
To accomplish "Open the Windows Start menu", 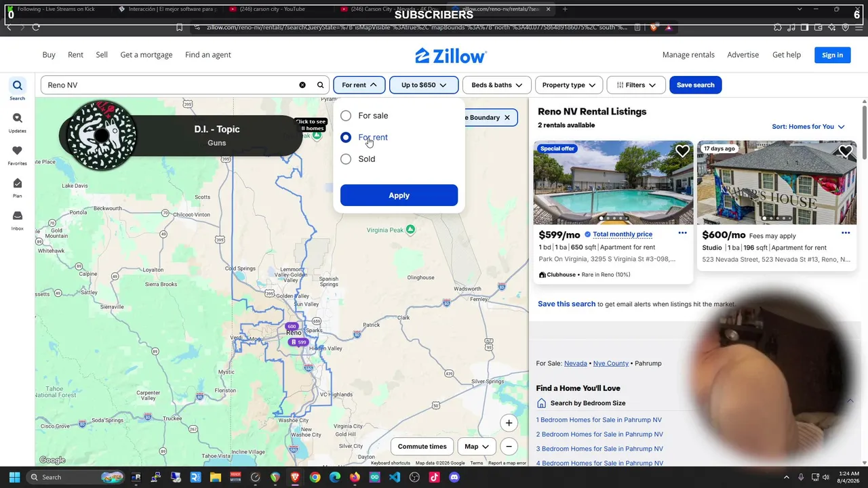I will point(14,477).
